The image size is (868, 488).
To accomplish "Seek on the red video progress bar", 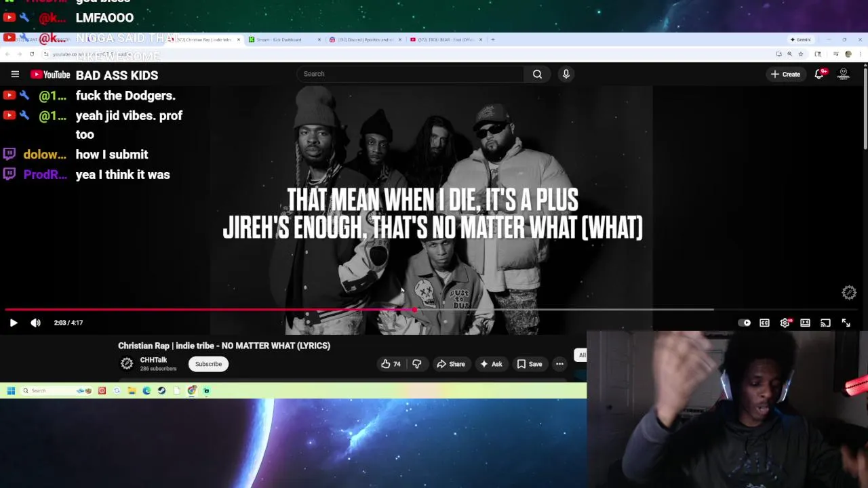I will (x=210, y=310).
